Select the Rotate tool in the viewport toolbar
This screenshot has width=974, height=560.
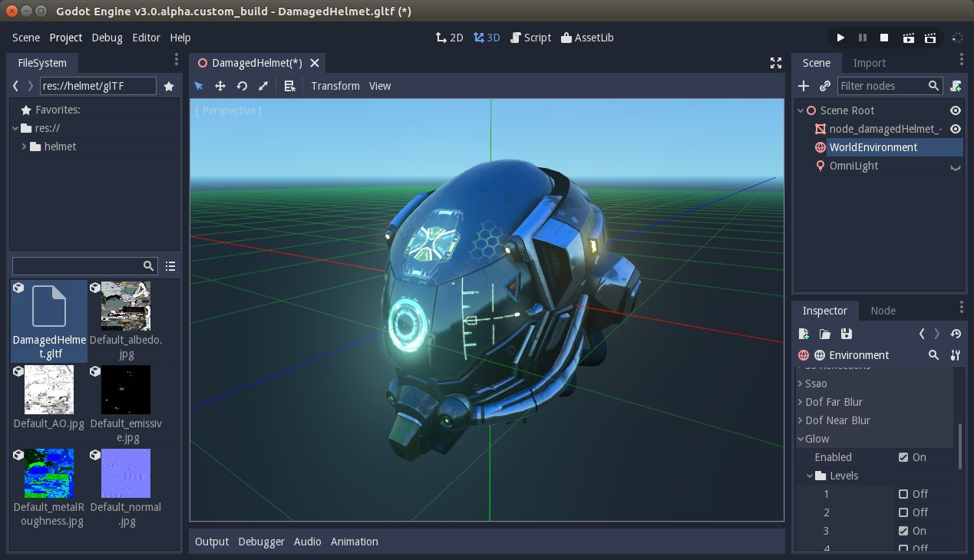[243, 86]
